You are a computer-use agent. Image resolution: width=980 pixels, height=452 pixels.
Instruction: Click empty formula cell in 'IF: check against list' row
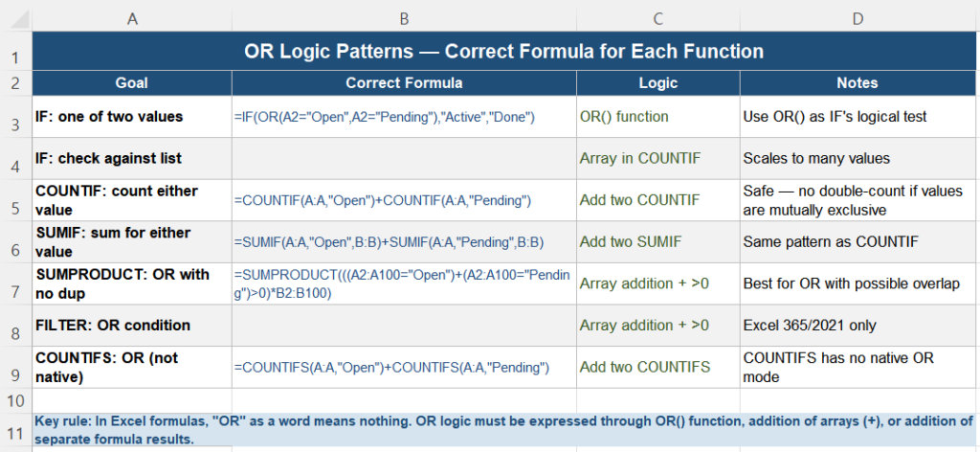pyautogui.click(x=405, y=159)
